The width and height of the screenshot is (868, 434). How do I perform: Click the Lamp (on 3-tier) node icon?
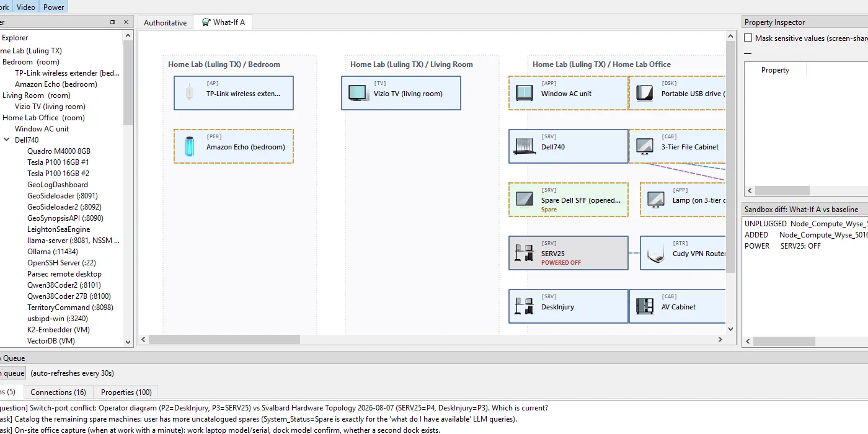(656, 200)
